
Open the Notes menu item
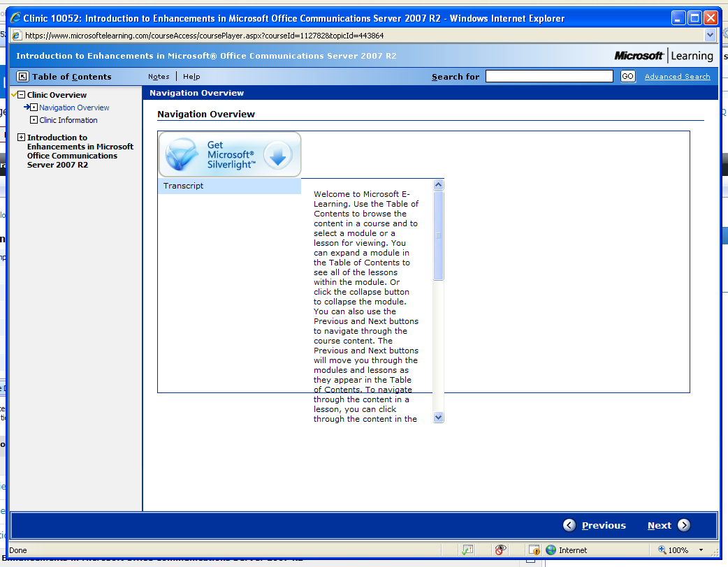pos(159,77)
